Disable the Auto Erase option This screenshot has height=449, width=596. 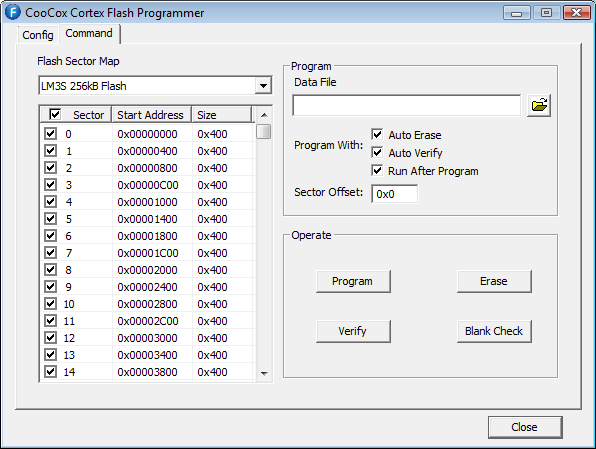377,134
